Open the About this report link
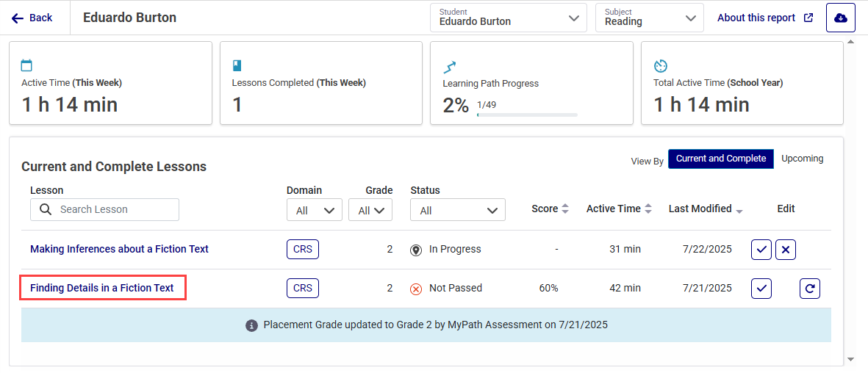The image size is (868, 373). point(765,18)
